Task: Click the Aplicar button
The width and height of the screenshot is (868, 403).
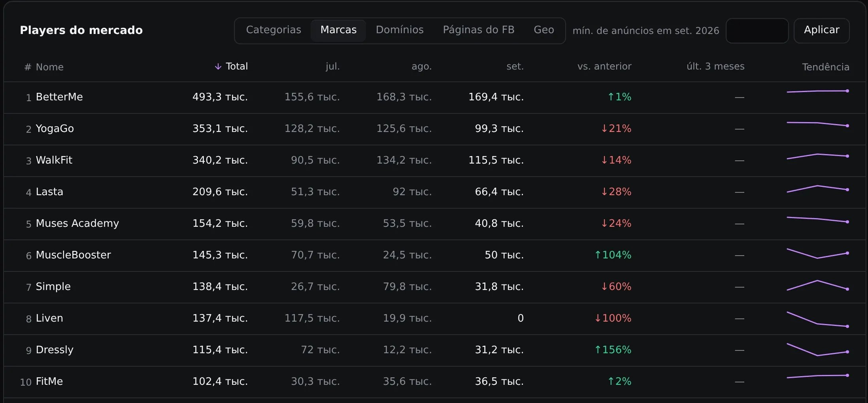Action: click(821, 31)
